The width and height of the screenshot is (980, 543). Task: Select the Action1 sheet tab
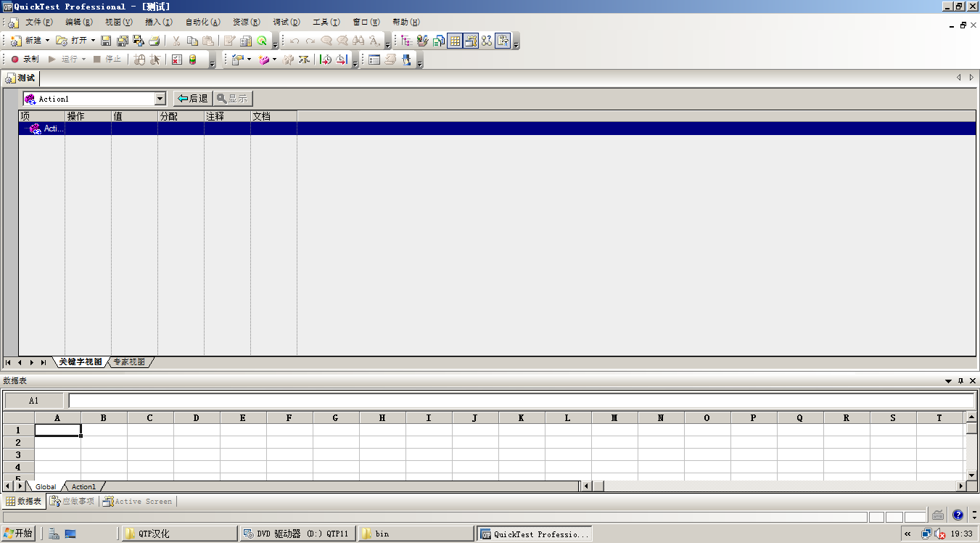[x=83, y=486]
